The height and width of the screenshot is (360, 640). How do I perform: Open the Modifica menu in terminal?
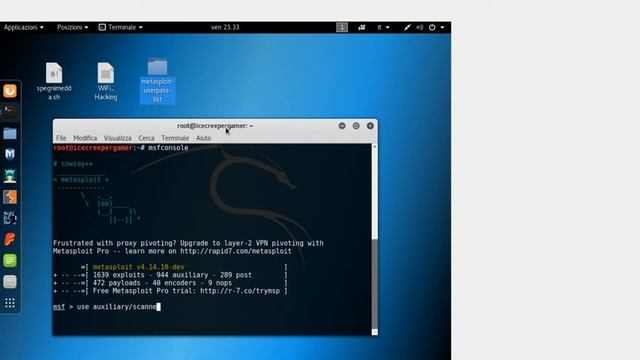[x=85, y=138]
